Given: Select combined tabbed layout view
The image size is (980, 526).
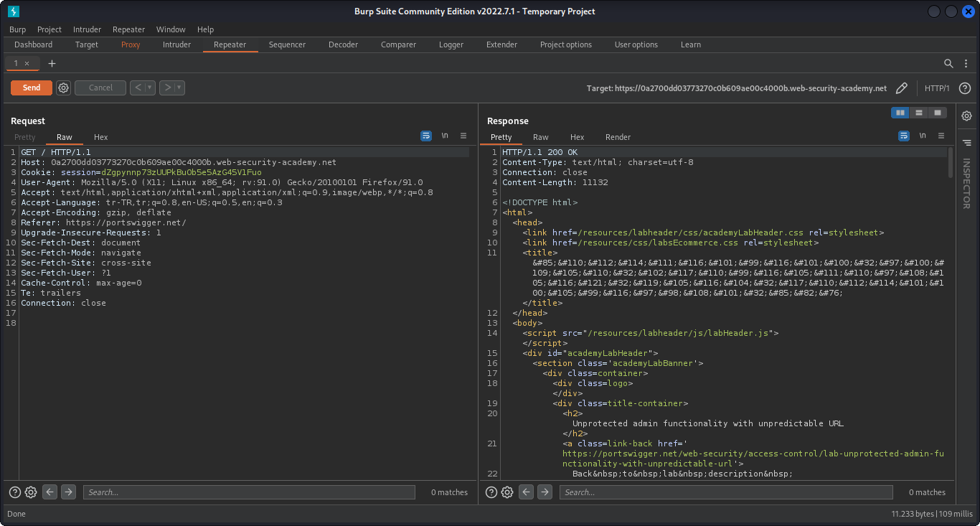Looking at the screenshot, I should pos(937,113).
